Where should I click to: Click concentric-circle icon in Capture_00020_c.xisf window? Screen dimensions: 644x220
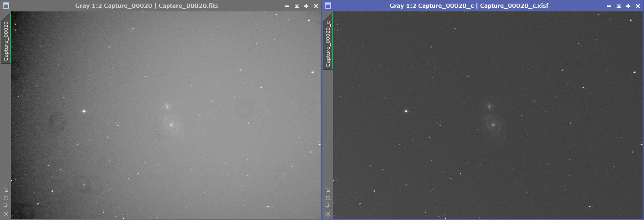[x=328, y=214]
